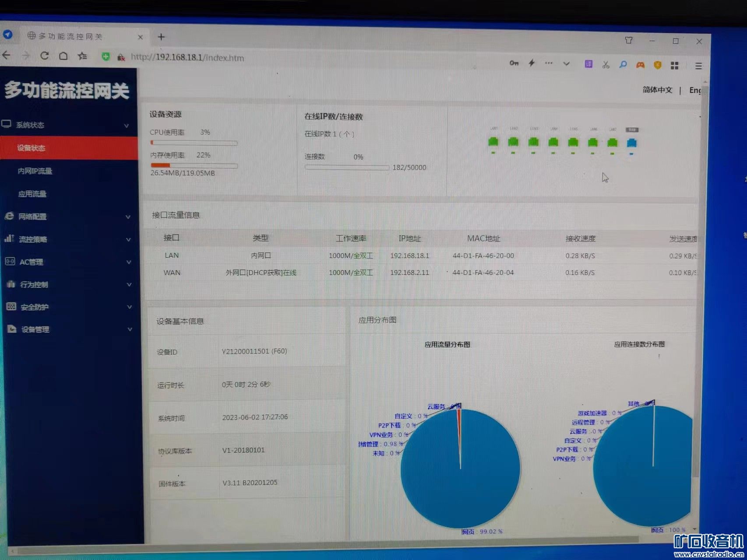This screenshot has width=747, height=560.
Task: Go back using the browser back arrow
Action: 6,55
